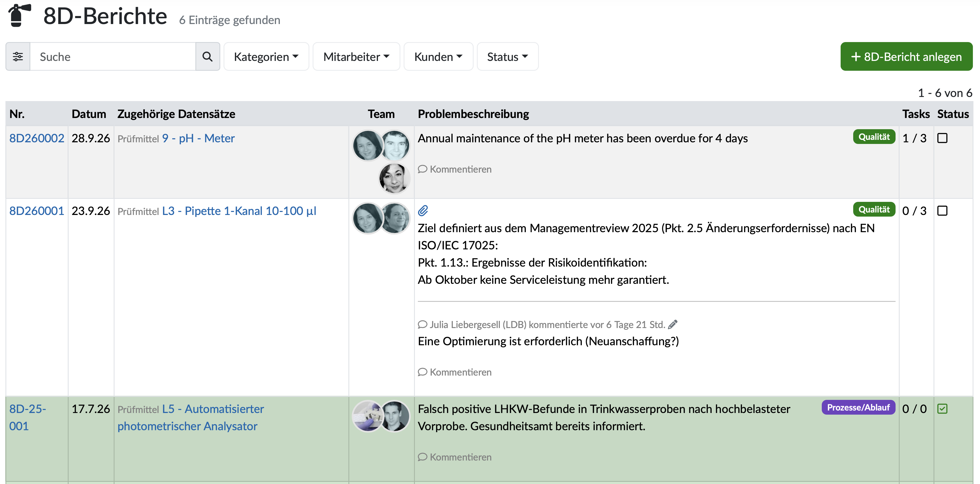
Task: Open the Kunden dropdown filter
Action: click(438, 57)
